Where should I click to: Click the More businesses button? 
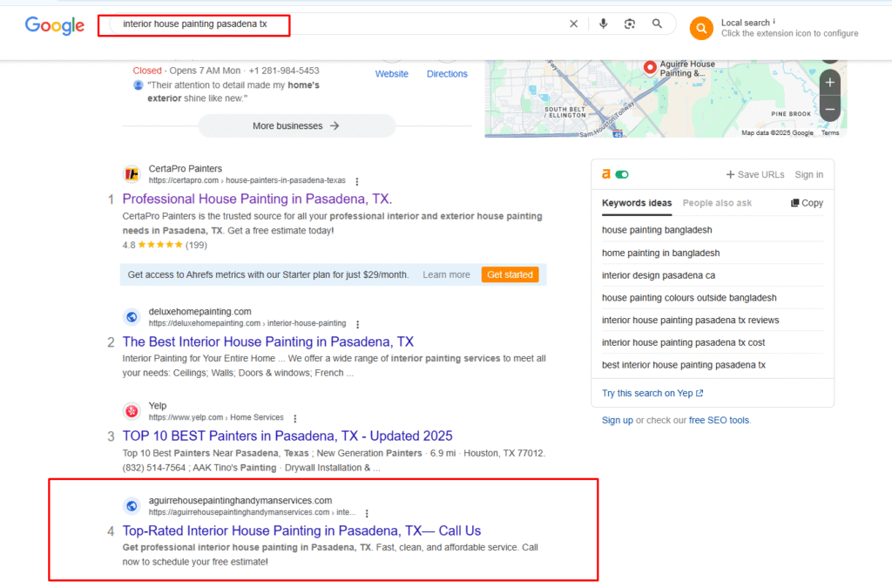tap(296, 125)
